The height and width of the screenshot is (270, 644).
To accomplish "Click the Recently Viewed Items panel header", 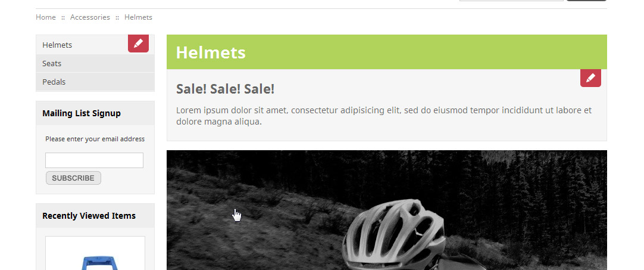I will tap(95, 216).
